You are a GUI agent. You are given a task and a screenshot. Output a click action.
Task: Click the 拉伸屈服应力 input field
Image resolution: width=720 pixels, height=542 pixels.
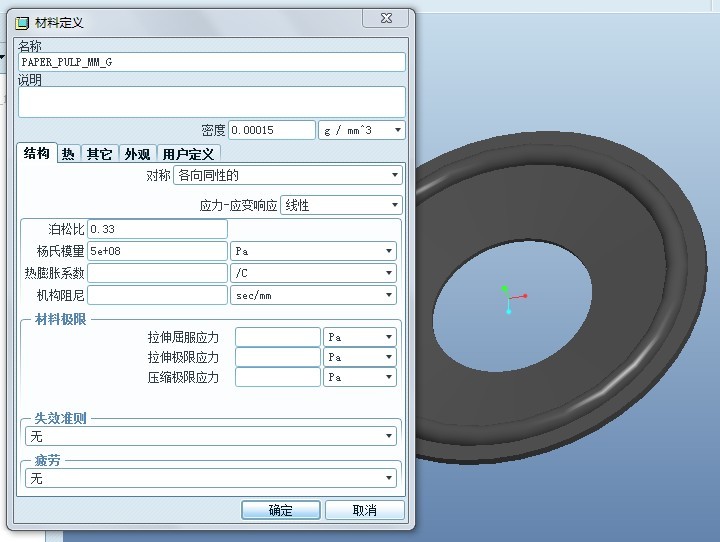278,337
